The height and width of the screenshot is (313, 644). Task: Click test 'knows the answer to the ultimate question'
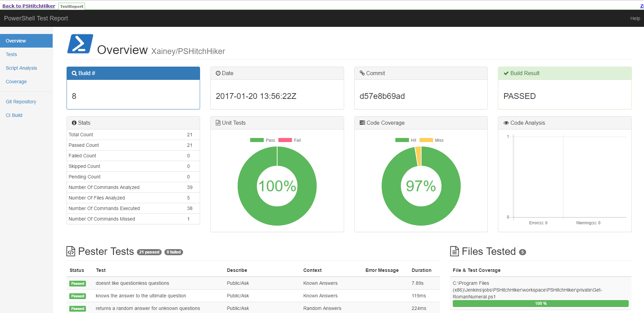[x=141, y=296]
